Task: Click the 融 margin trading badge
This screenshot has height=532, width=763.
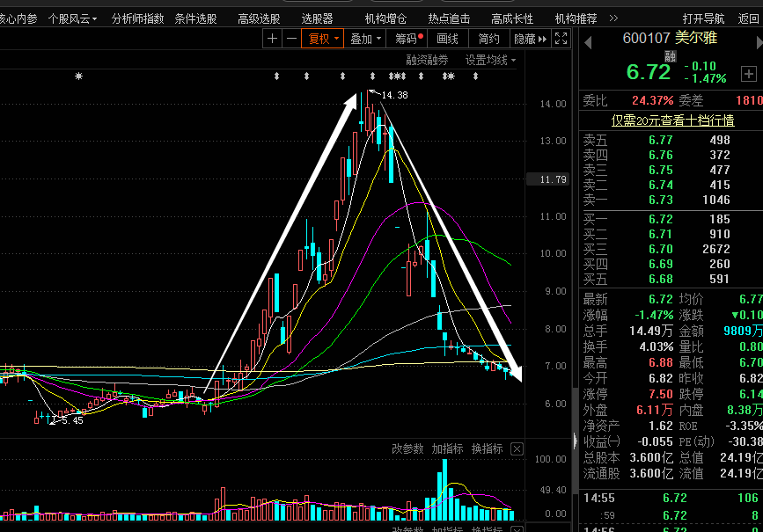Action: pos(670,56)
